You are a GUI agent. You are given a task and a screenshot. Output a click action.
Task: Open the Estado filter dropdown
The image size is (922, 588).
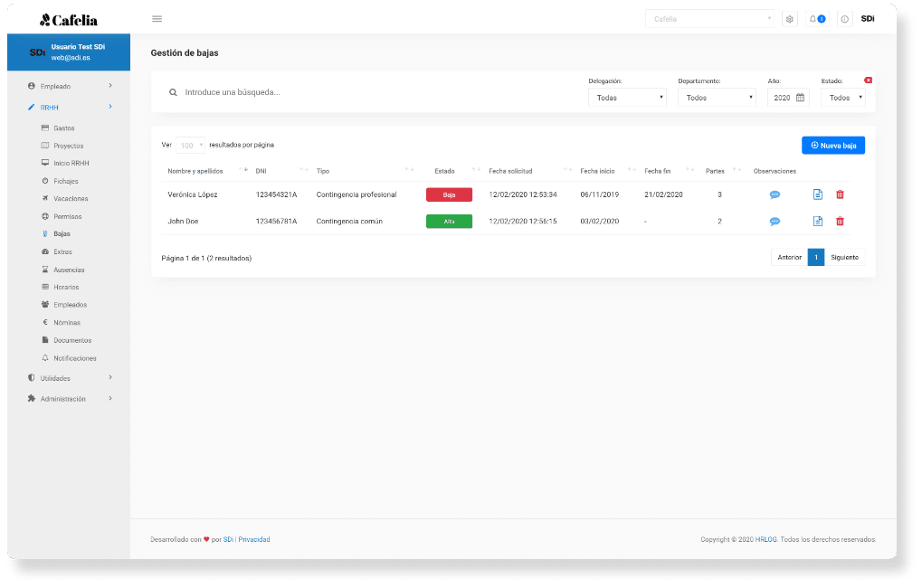click(x=842, y=98)
